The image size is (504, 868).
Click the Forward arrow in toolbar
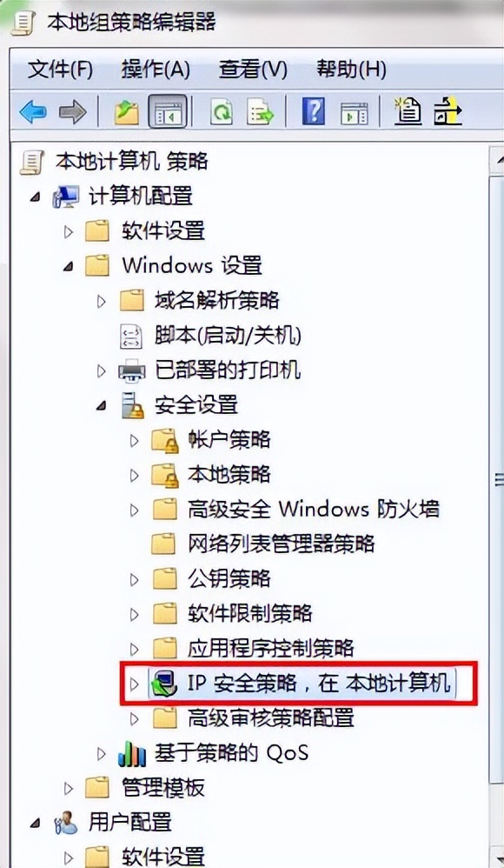(72, 112)
